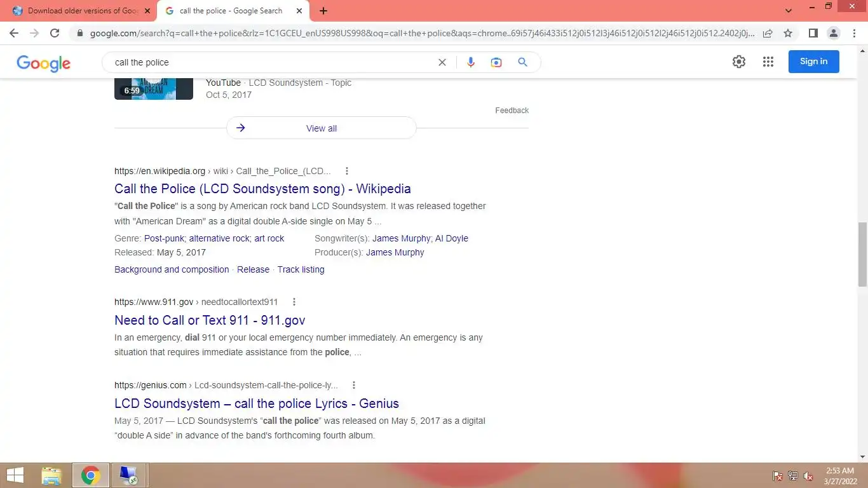Click the www.911.gov result URL
Image resolution: width=868 pixels, height=488 pixels.
(196, 302)
